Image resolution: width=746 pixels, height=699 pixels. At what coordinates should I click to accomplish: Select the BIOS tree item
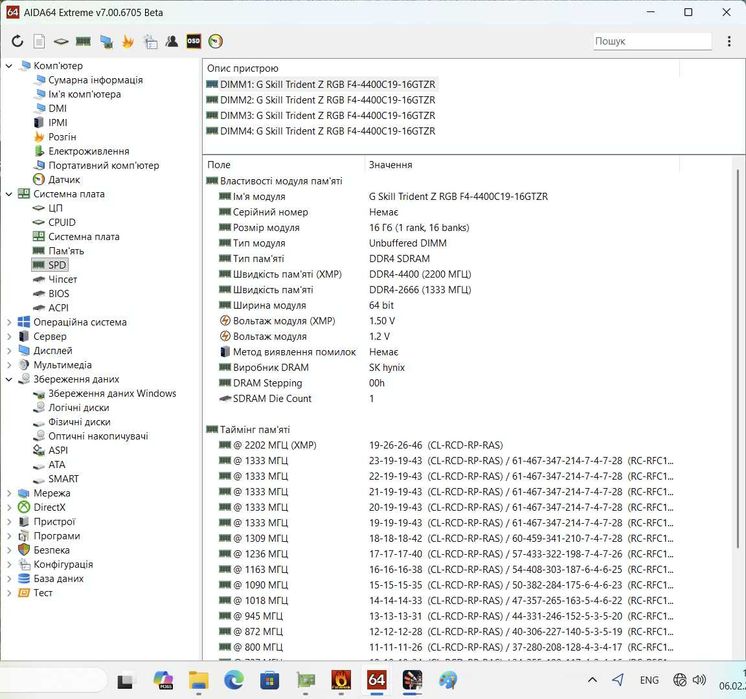pyautogui.click(x=51, y=294)
